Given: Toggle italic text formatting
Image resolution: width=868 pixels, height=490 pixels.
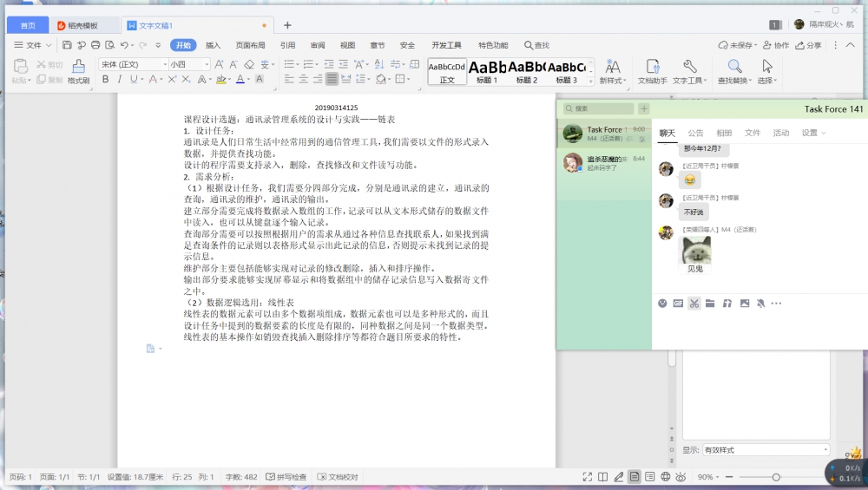Looking at the screenshot, I should [119, 80].
